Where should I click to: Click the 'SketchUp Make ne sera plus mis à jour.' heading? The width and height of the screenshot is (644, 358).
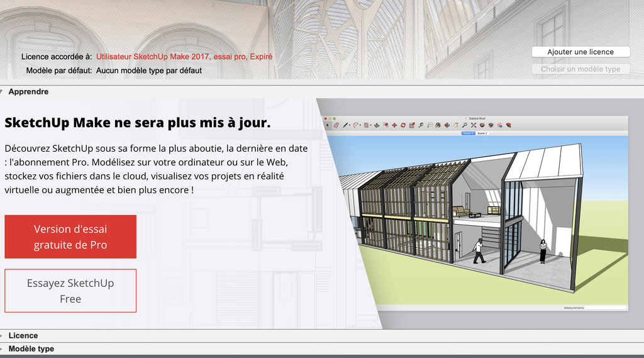[x=138, y=123]
